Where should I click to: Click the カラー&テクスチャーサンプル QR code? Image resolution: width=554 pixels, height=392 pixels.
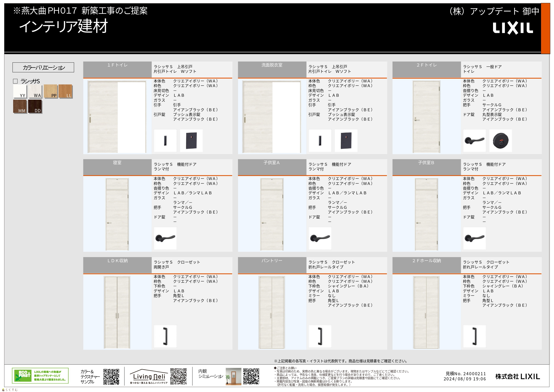pyautogui.click(x=111, y=377)
